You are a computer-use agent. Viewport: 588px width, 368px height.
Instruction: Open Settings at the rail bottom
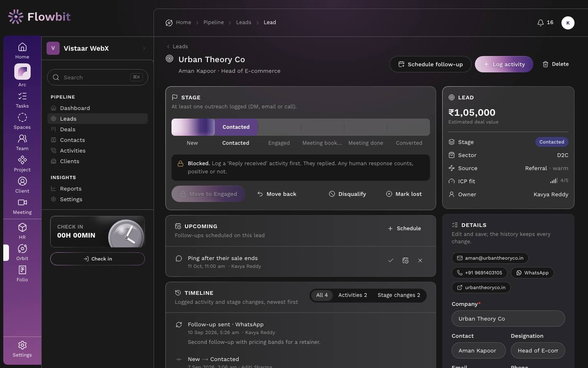coord(22,349)
